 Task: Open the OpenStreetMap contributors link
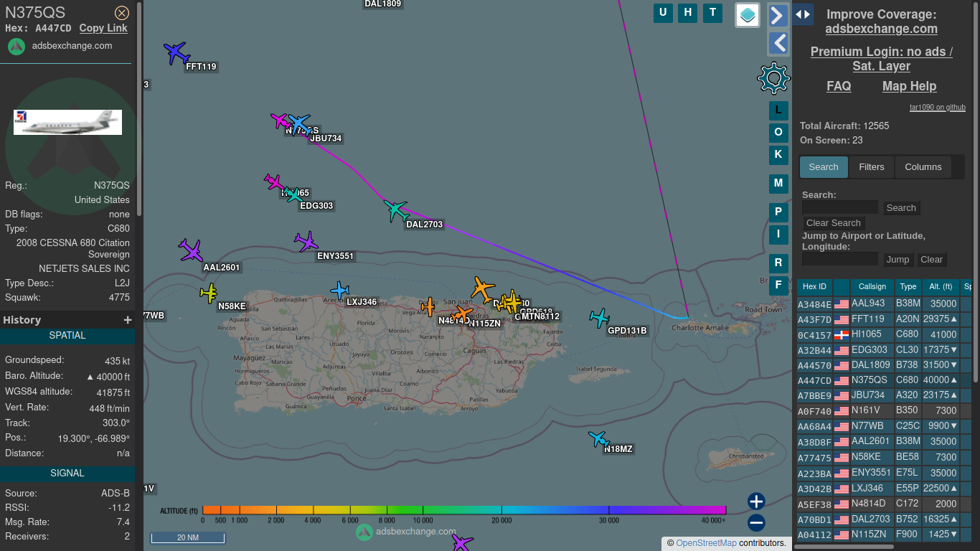pyautogui.click(x=706, y=543)
